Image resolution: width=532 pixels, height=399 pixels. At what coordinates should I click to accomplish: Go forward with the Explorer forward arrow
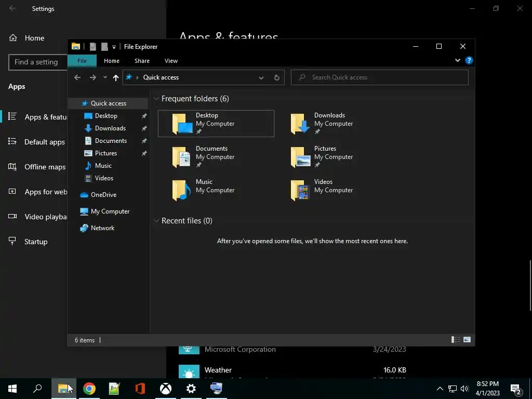92,77
